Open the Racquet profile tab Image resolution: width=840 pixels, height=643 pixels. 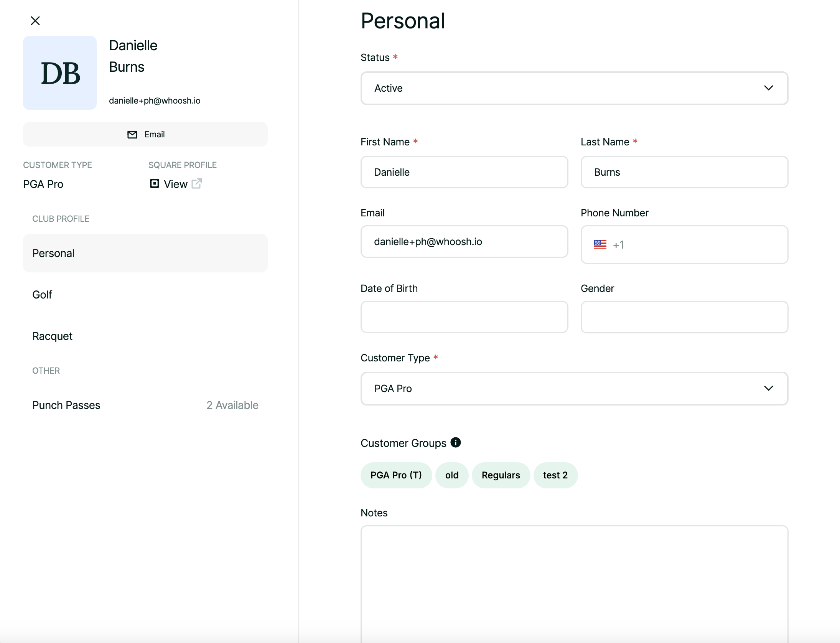point(145,336)
